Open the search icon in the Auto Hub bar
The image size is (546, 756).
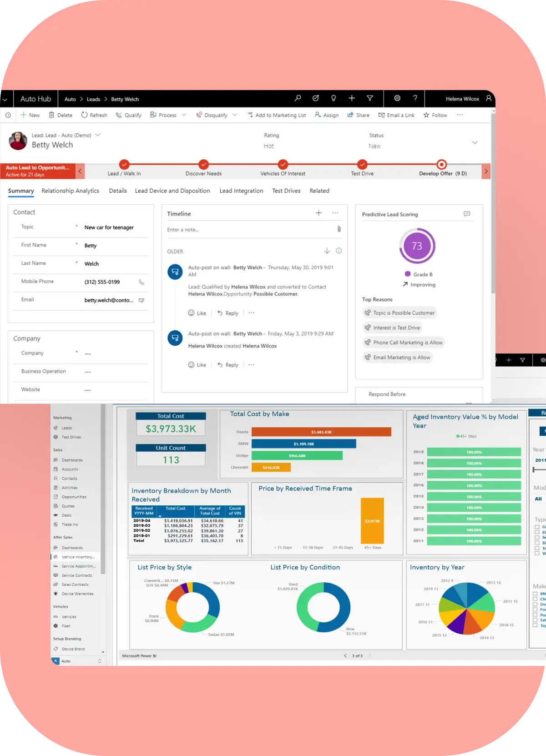(x=298, y=98)
